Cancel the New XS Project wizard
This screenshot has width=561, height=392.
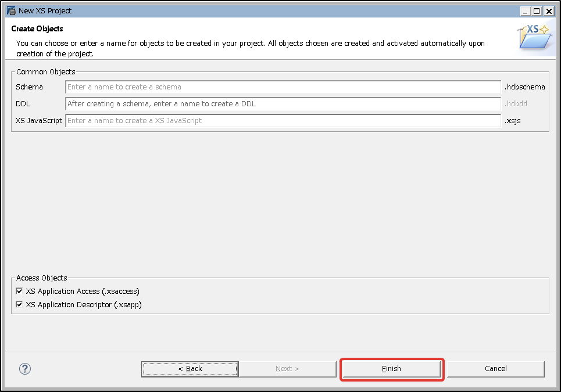(x=495, y=369)
